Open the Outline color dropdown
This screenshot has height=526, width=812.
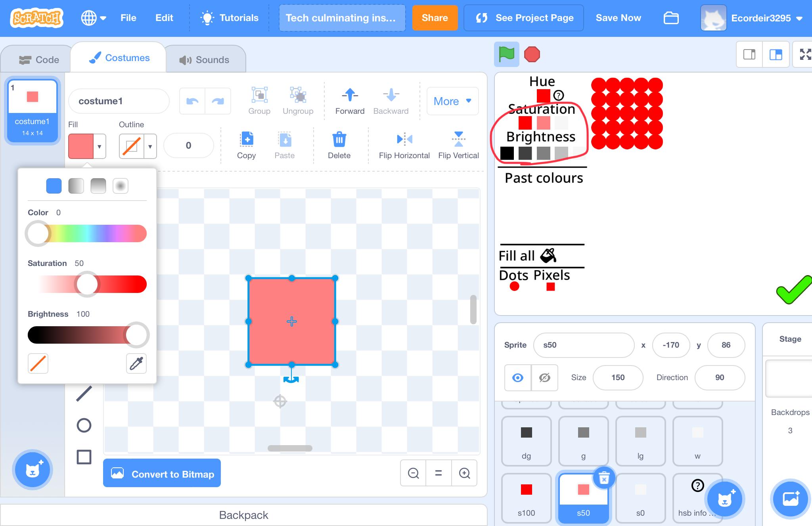[150, 146]
